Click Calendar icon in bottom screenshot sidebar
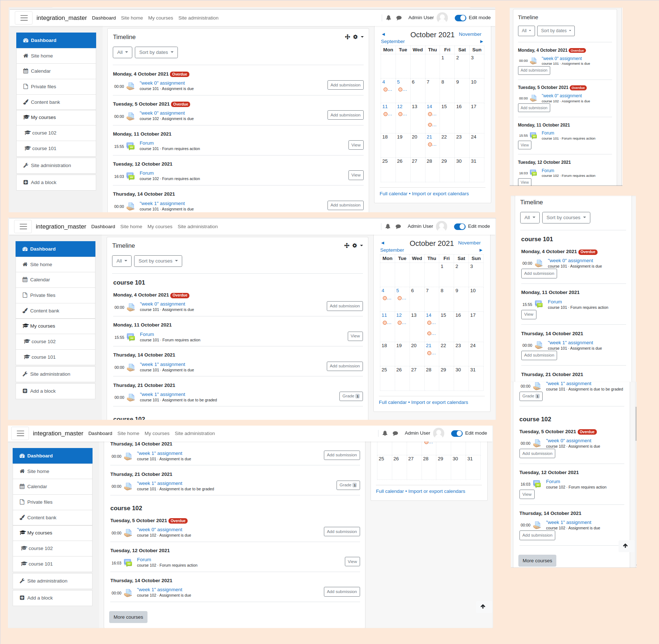 tap(22, 487)
